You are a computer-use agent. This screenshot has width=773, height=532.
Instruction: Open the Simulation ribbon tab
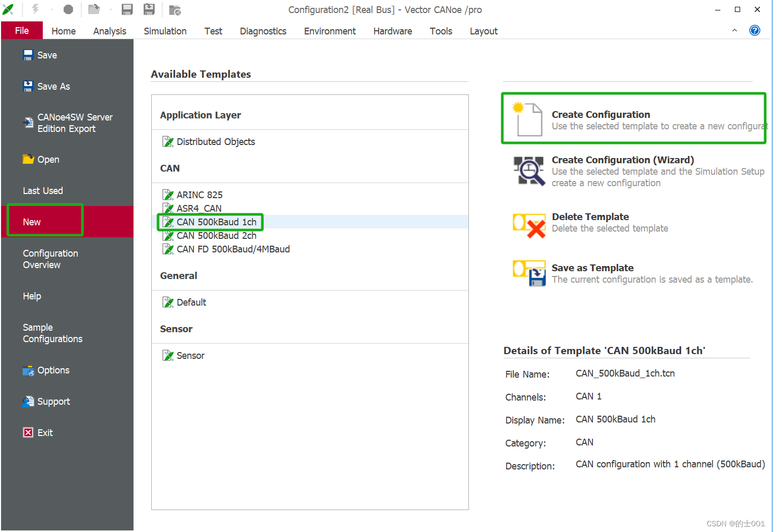click(x=165, y=31)
